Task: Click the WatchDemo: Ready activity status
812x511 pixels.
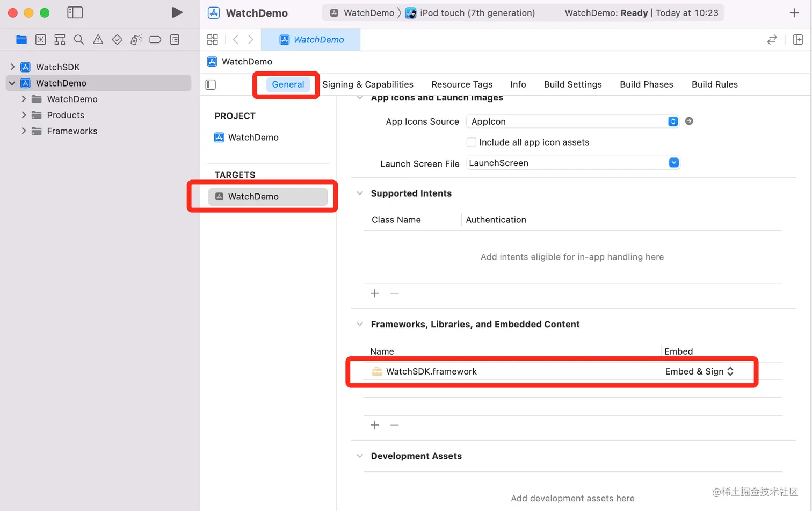Action: (641, 13)
